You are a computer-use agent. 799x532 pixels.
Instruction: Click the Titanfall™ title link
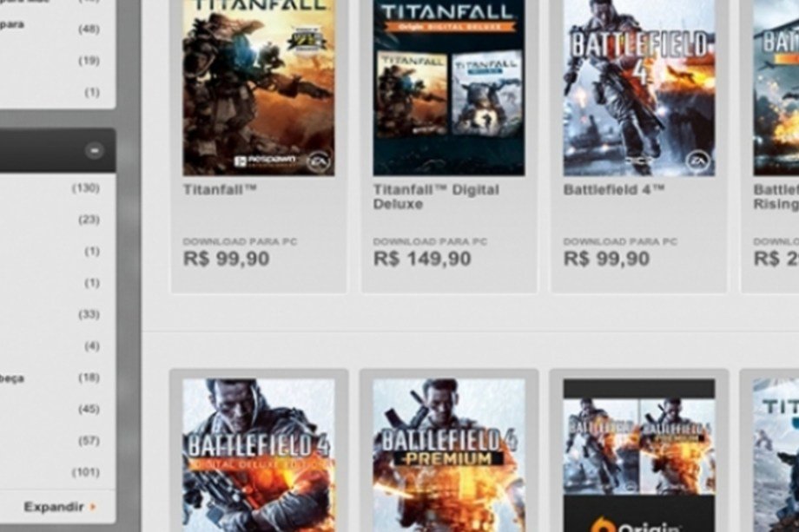click(x=220, y=189)
